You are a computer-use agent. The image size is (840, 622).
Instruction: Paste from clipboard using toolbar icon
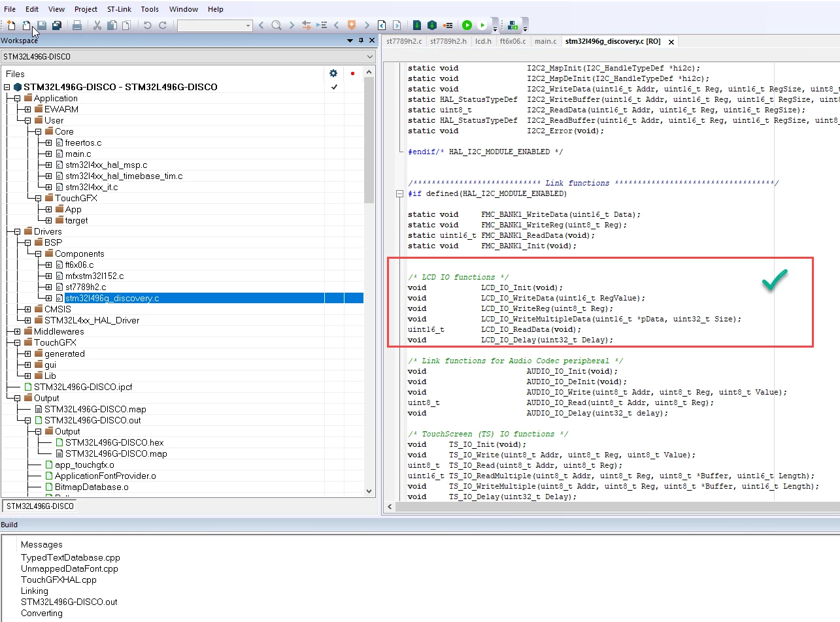coord(126,25)
